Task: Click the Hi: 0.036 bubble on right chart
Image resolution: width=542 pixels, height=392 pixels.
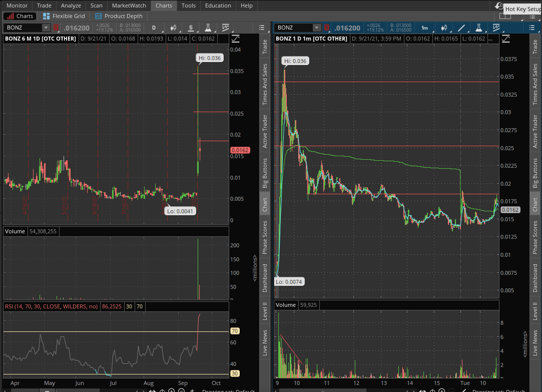Action: 295,61
